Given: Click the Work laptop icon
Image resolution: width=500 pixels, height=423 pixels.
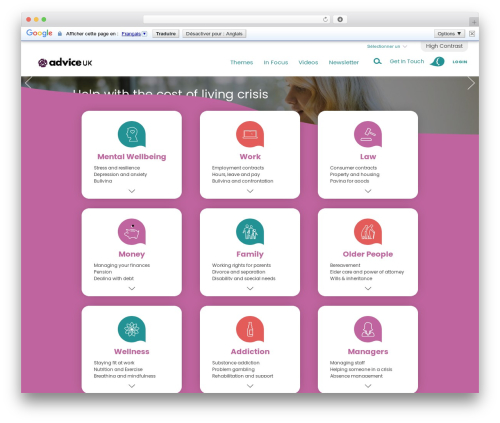Looking at the screenshot, I should pyautogui.click(x=250, y=134).
